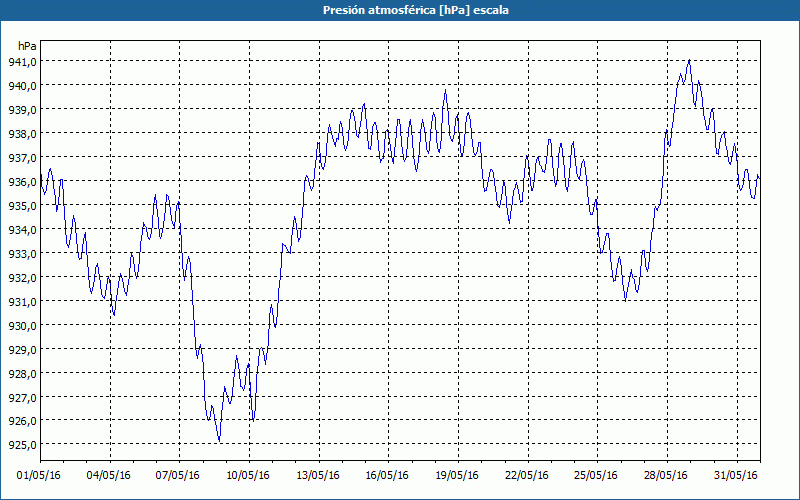Click the 19/05/16 date label
Image resolution: width=800 pixels, height=500 pixels.
click(457, 476)
